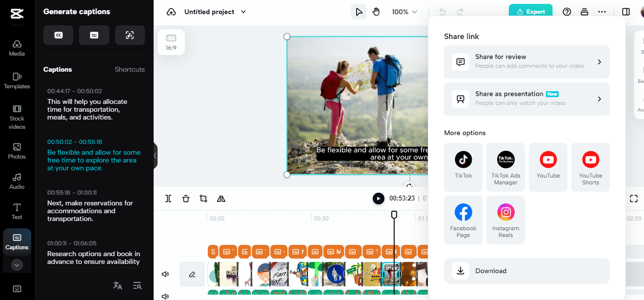Click Share for review option

click(x=527, y=62)
